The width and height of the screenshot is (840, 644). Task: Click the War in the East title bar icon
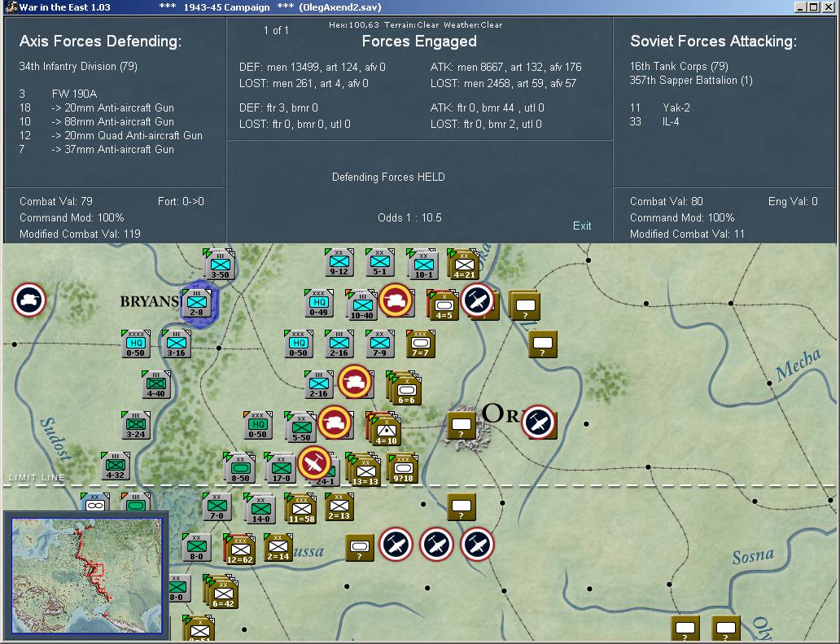11,7
